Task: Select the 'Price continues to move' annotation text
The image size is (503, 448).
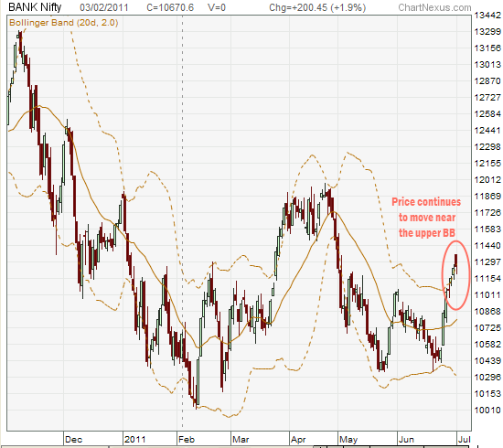Action: (x=426, y=217)
